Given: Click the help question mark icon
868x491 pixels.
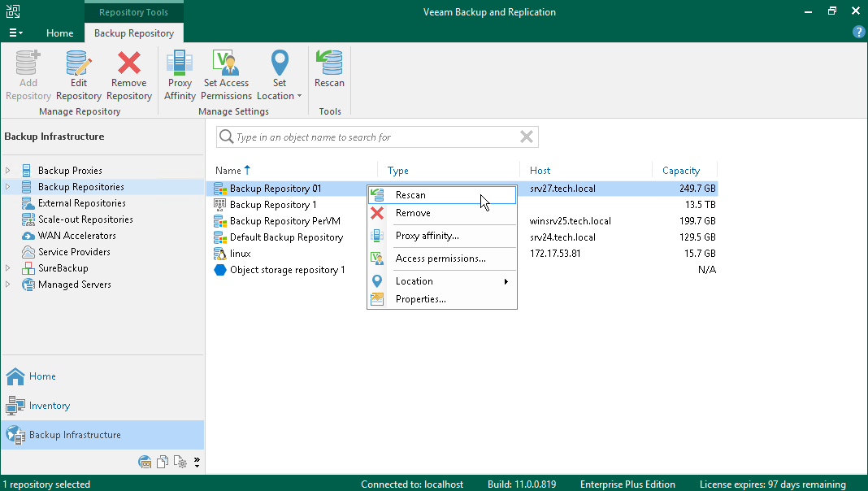Looking at the screenshot, I should coord(858,33).
